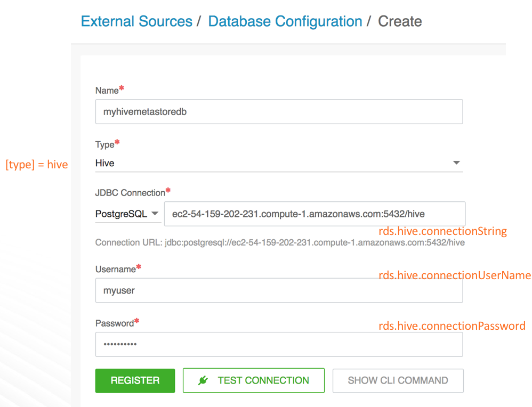The height and width of the screenshot is (407, 532).
Task: Open the Type dropdown arrow
Action: (456, 163)
